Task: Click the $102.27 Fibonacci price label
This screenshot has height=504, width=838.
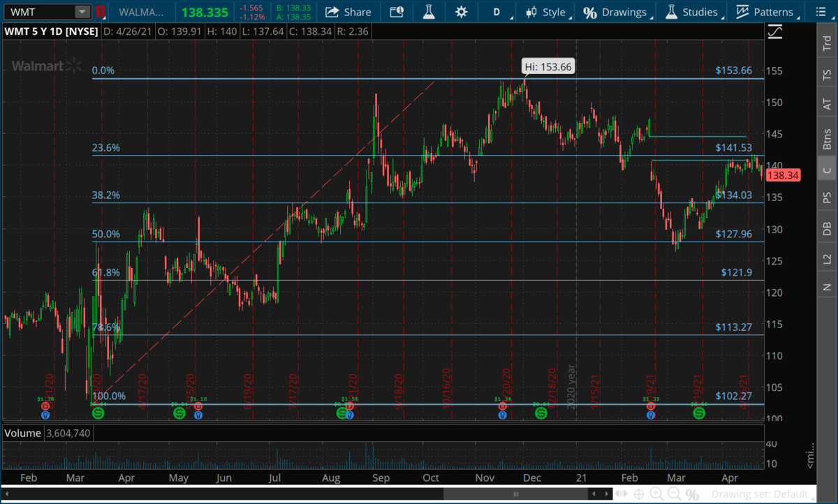Action: pos(733,396)
